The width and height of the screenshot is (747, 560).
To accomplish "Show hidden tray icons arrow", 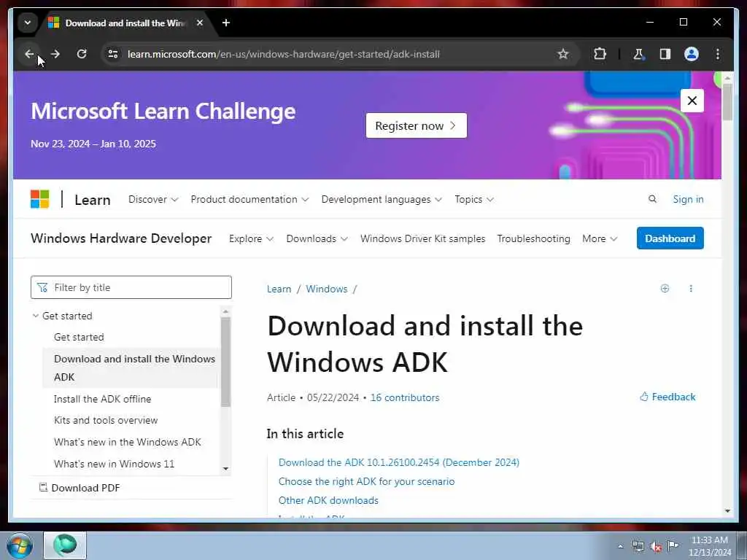I will [620, 547].
